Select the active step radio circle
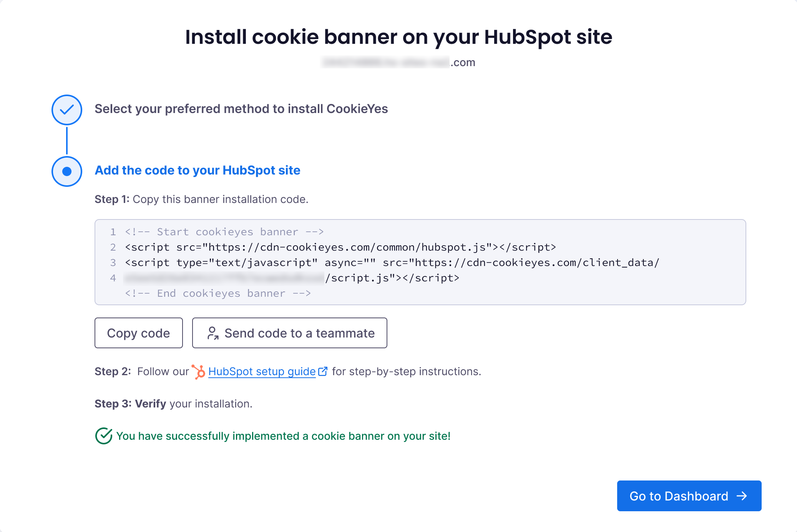This screenshot has width=797, height=532. (x=67, y=171)
